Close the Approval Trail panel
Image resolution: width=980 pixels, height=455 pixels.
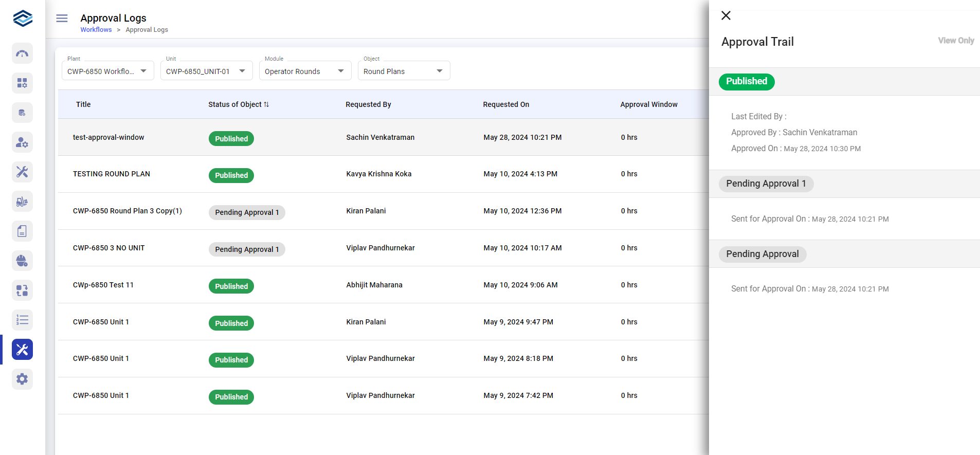(x=726, y=15)
